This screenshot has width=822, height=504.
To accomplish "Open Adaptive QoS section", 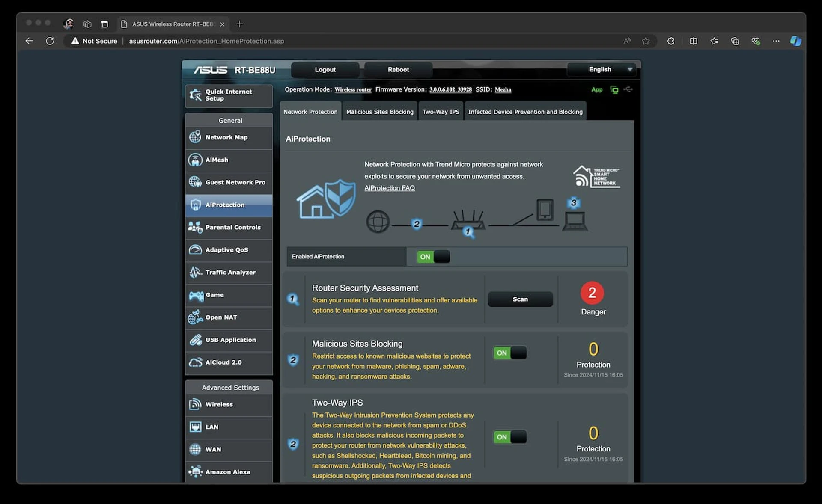I will pyautogui.click(x=229, y=250).
